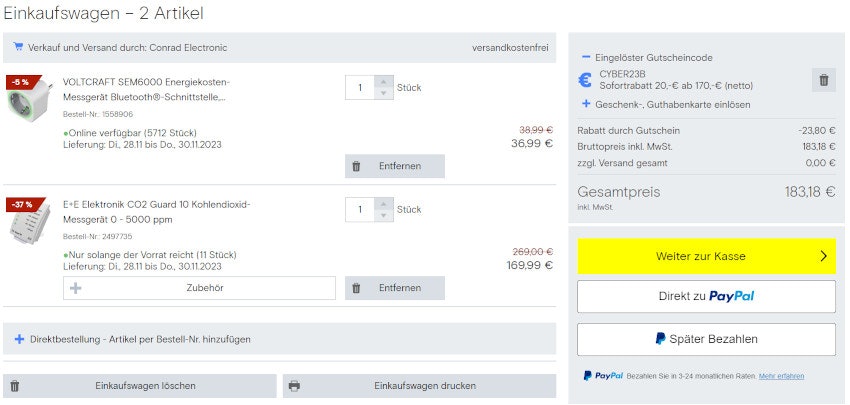Choose the Später Bezahlen PayPal option
The image size is (850, 405).
[x=706, y=339]
